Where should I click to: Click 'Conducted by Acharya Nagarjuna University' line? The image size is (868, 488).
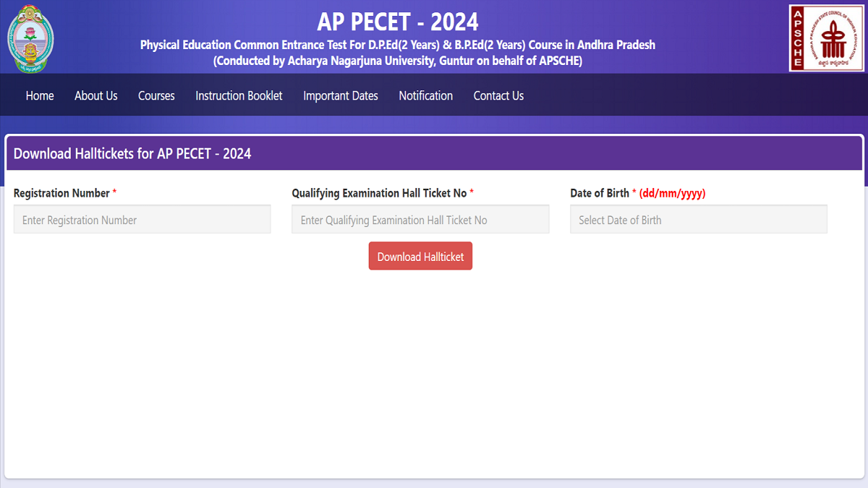(398, 61)
